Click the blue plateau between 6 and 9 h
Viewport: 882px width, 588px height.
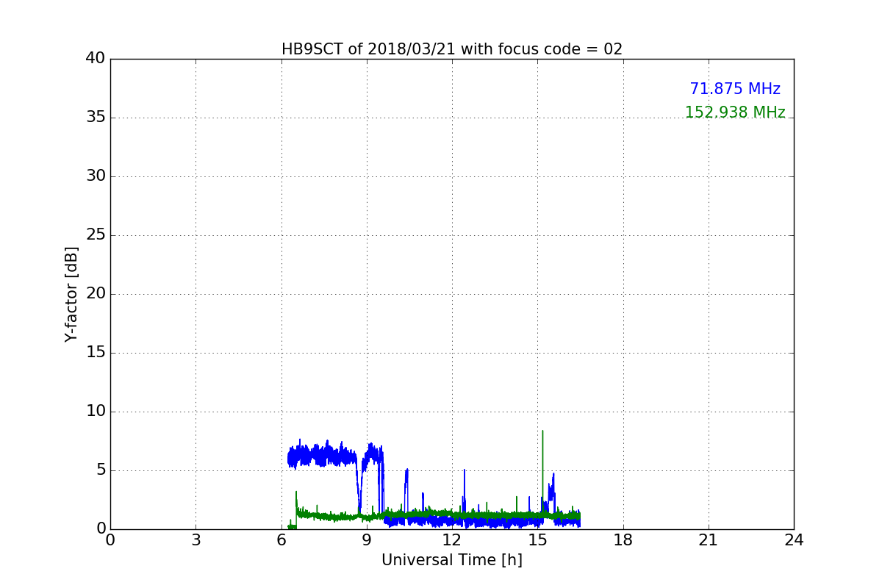point(323,456)
